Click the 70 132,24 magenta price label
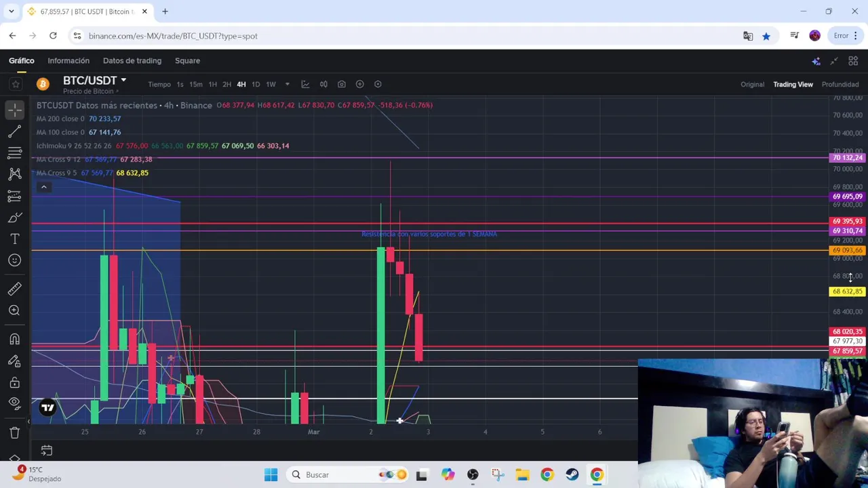 [x=847, y=158]
